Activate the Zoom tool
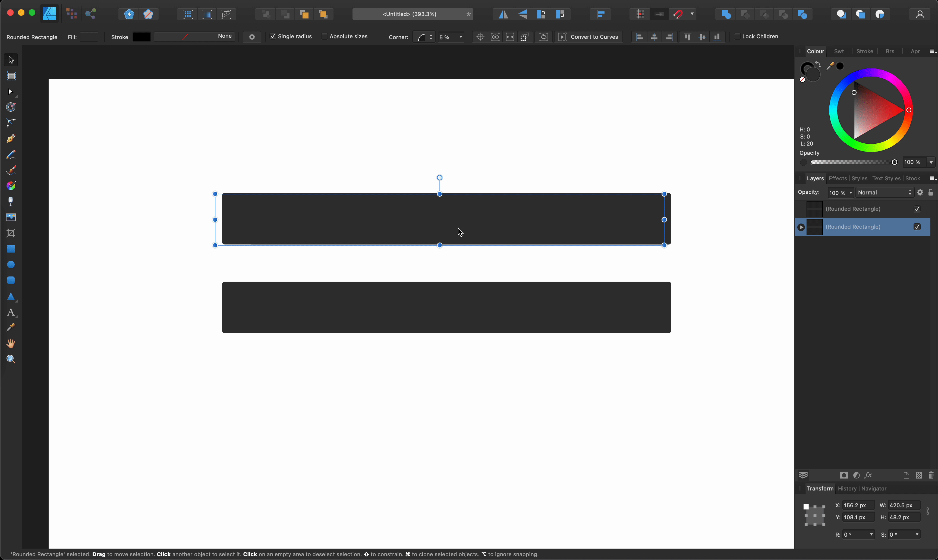The height and width of the screenshot is (560, 938). tap(11, 359)
